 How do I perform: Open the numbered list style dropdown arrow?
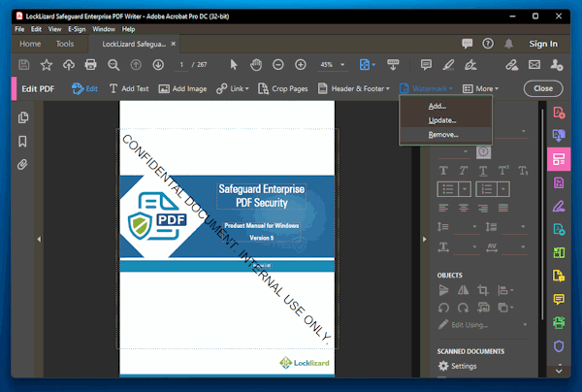(x=503, y=189)
